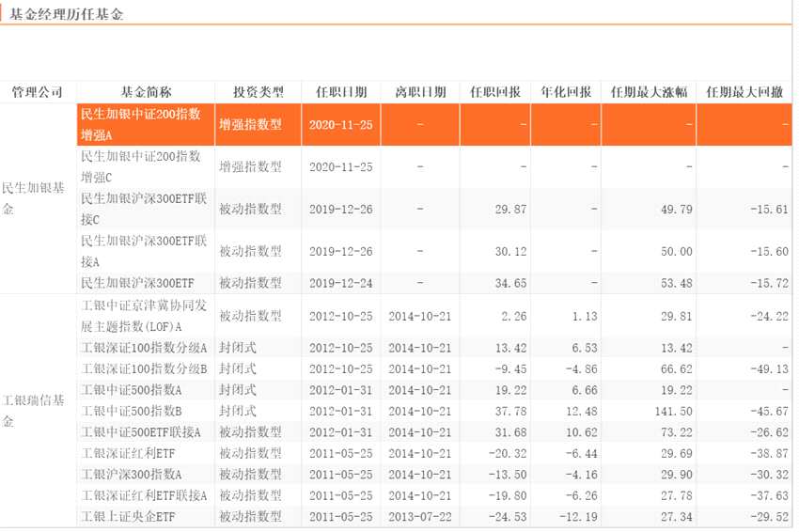The image size is (799, 532).
Task: Open fund 民生加银中证200指数增强C
Action: tap(141, 166)
